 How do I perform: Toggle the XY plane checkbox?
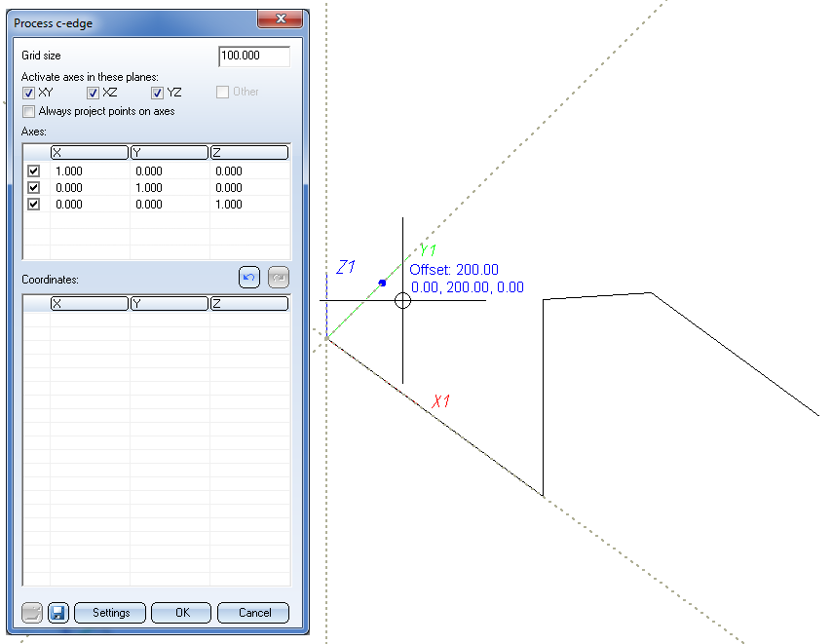pyautogui.click(x=29, y=93)
